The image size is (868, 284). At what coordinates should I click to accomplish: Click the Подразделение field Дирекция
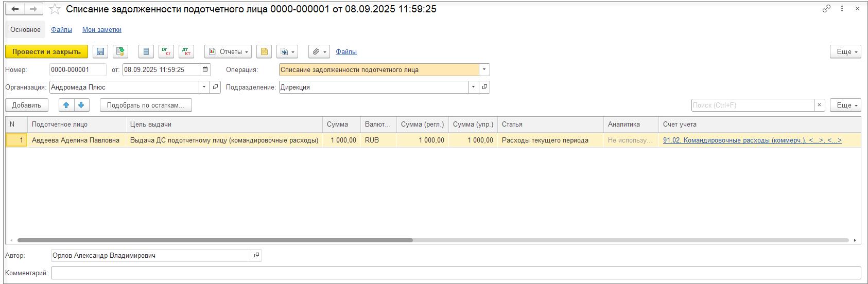point(374,87)
